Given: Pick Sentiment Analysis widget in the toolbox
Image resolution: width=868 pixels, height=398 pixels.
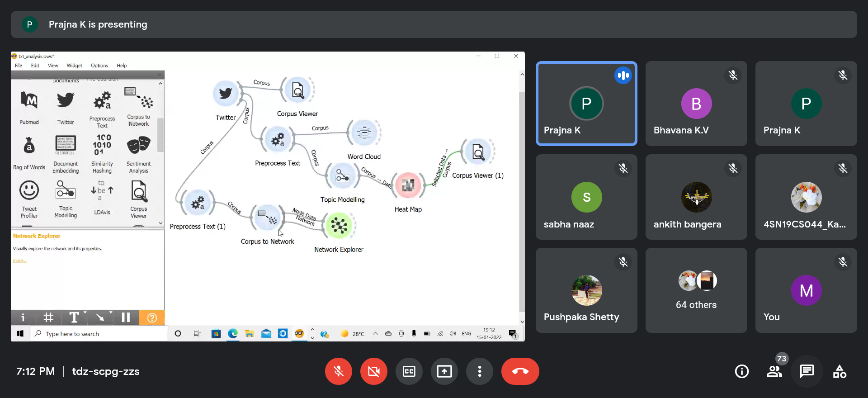Looking at the screenshot, I should (x=138, y=154).
